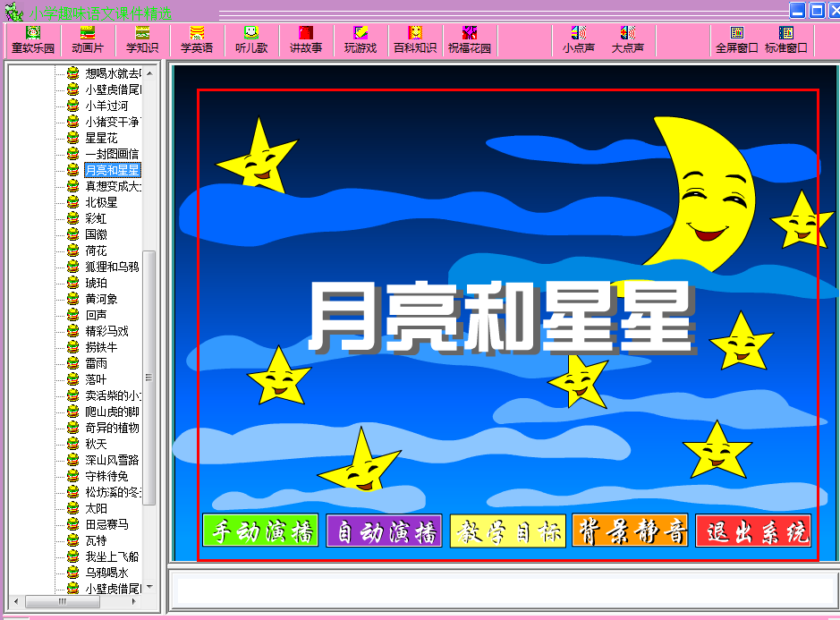Select the 讲故事 toolbar icon
This screenshot has width=840, height=620.
tap(306, 39)
